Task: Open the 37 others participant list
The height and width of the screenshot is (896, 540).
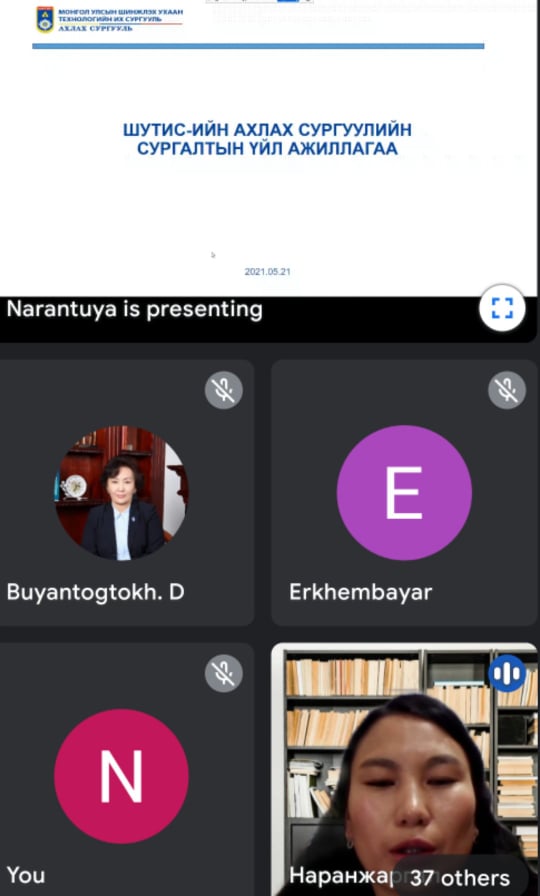Action: coord(459,877)
